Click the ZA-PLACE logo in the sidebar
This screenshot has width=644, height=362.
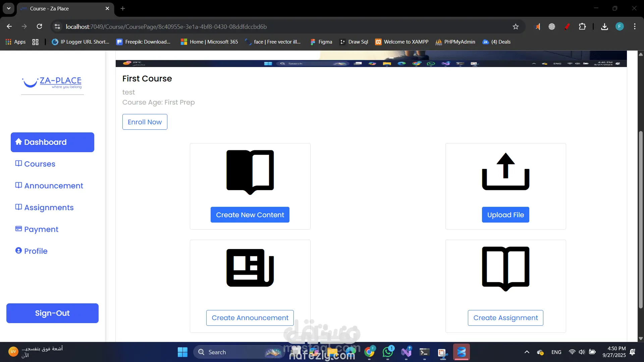tap(52, 82)
